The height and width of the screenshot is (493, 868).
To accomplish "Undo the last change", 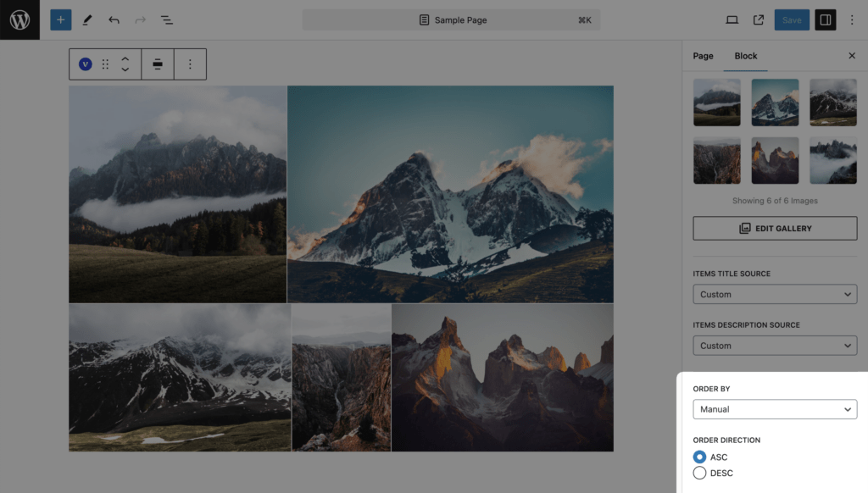I will click(x=114, y=20).
